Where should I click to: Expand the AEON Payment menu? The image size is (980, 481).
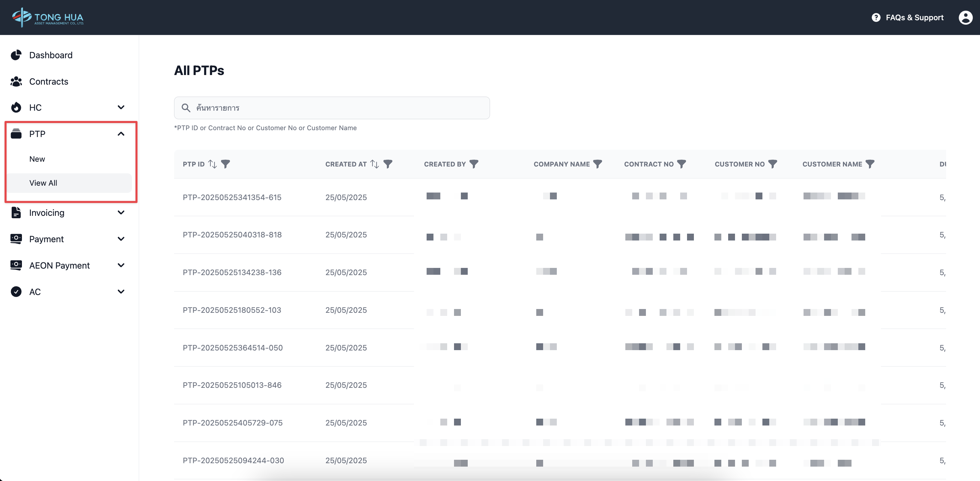pos(121,266)
